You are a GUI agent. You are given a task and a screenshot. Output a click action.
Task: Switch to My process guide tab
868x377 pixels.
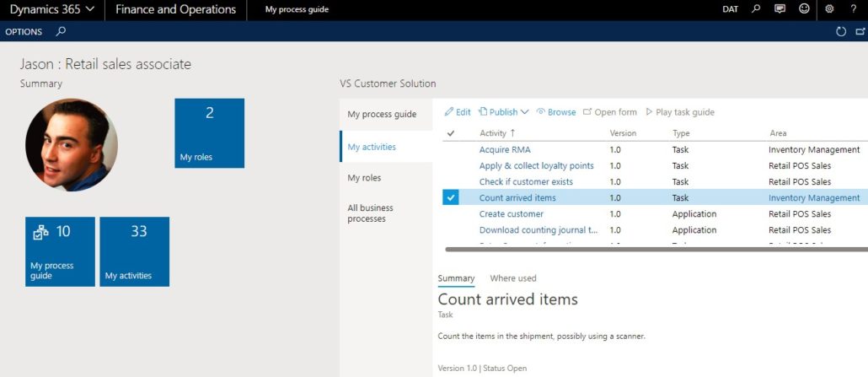pos(386,114)
